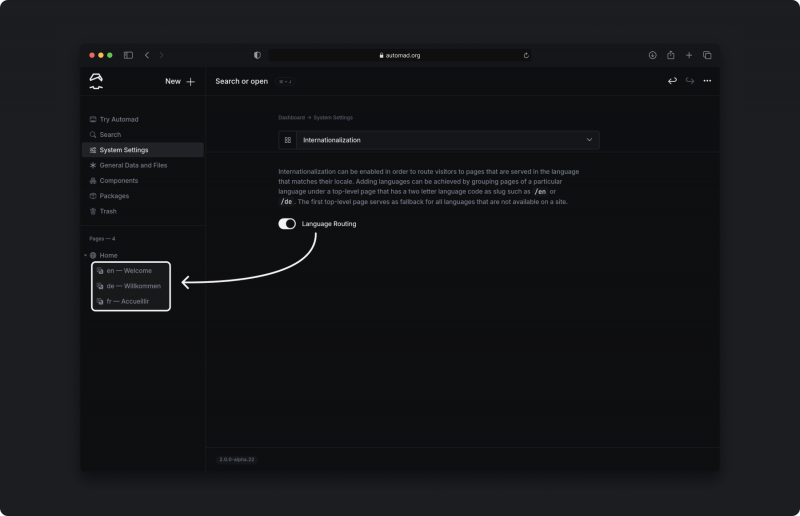Viewport: 800px width, 516px height.
Task: Select the de — Willkommen page
Action: coord(133,286)
